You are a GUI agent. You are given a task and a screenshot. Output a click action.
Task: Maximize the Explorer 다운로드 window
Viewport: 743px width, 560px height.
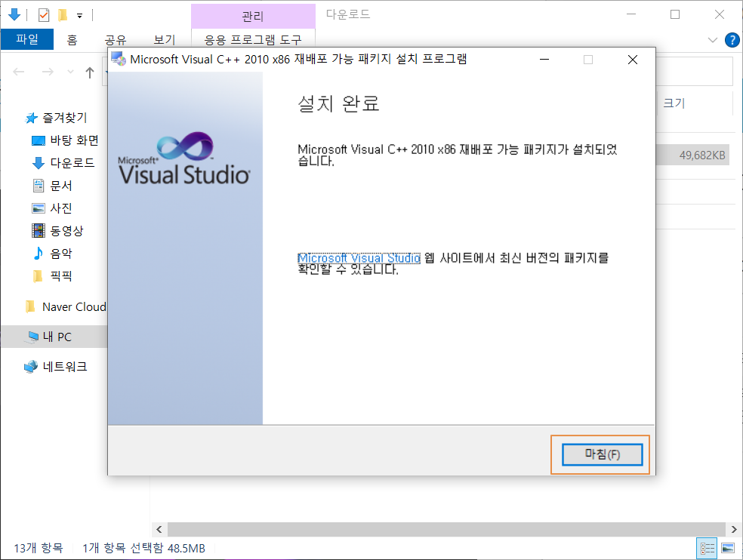[x=675, y=14]
